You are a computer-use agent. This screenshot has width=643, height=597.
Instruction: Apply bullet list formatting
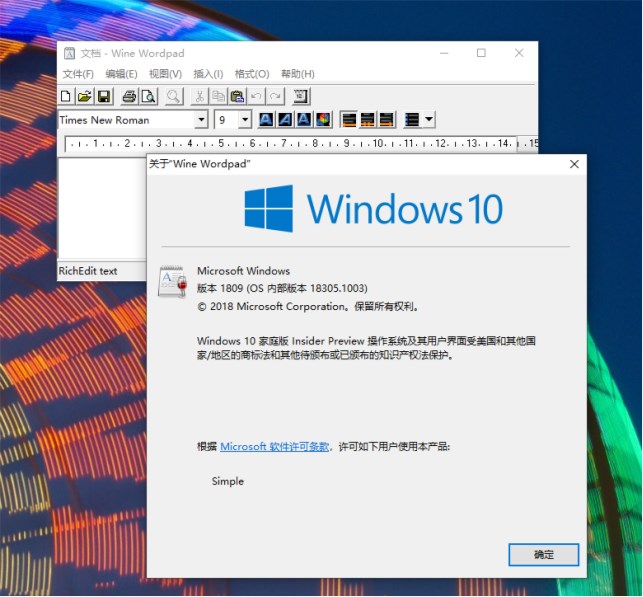click(x=412, y=120)
